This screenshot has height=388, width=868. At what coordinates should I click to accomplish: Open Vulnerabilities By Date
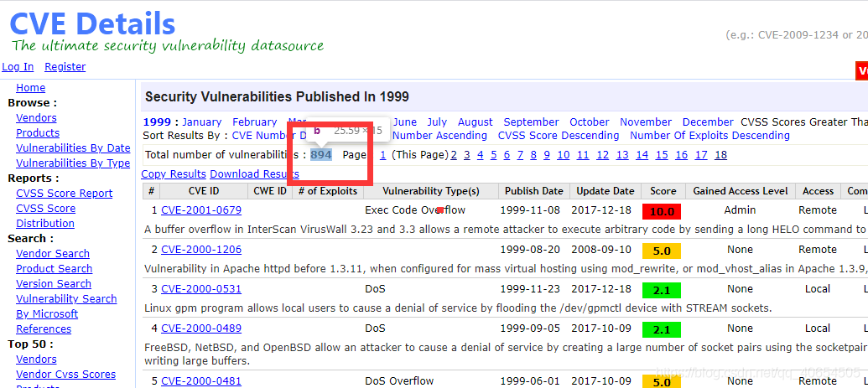pyautogui.click(x=73, y=147)
